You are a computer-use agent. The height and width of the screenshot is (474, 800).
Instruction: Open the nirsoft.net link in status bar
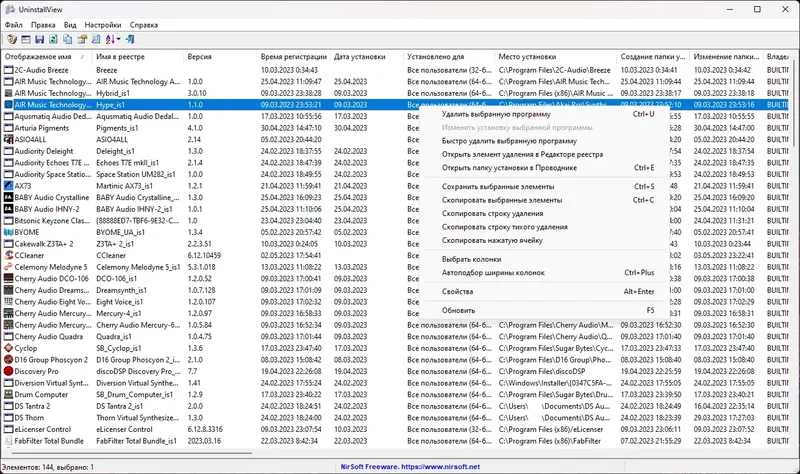point(440,466)
